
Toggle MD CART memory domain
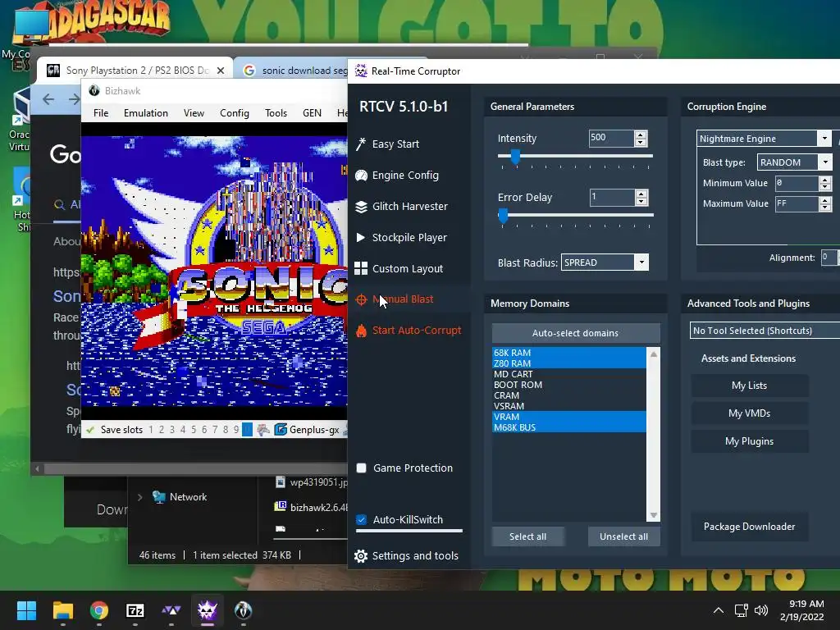coord(569,374)
